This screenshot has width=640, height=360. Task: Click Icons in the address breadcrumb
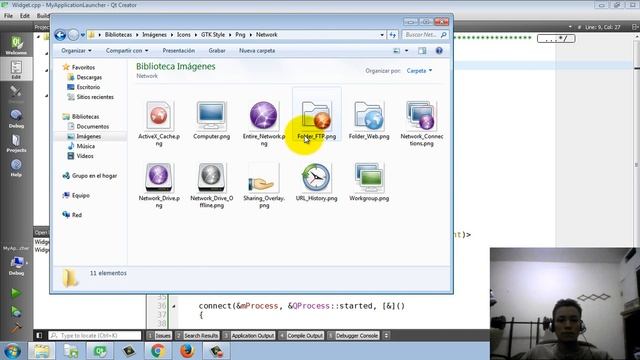coord(184,35)
